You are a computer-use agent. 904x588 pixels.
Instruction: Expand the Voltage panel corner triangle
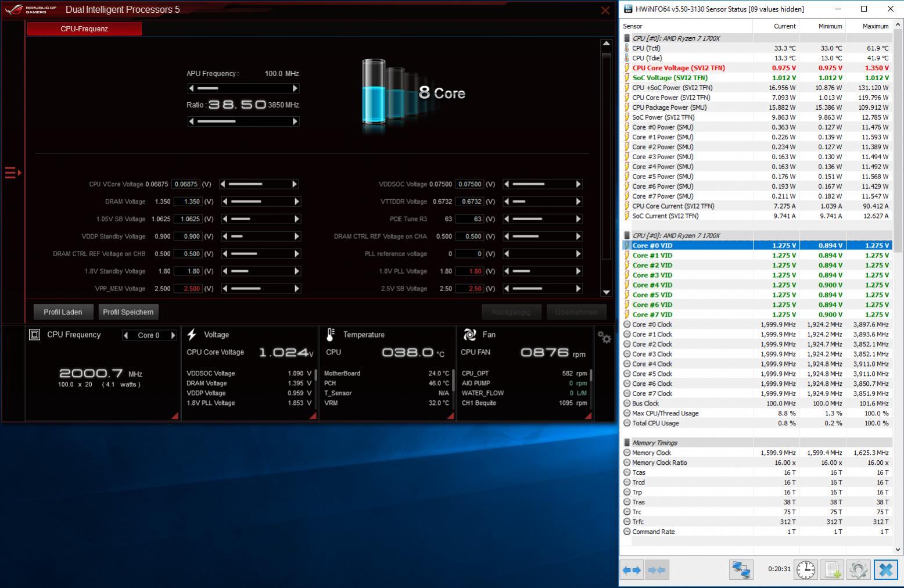313,415
